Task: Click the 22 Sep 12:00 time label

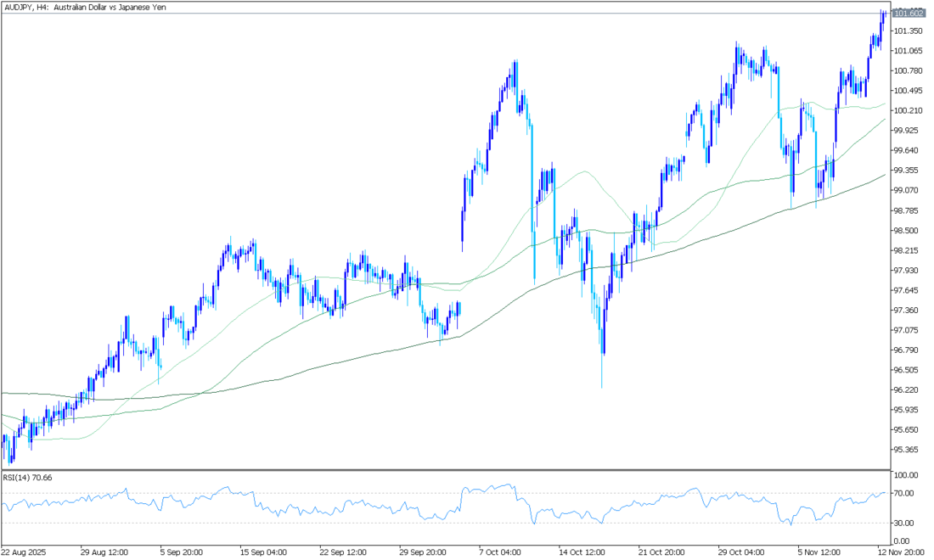Action: click(x=344, y=551)
